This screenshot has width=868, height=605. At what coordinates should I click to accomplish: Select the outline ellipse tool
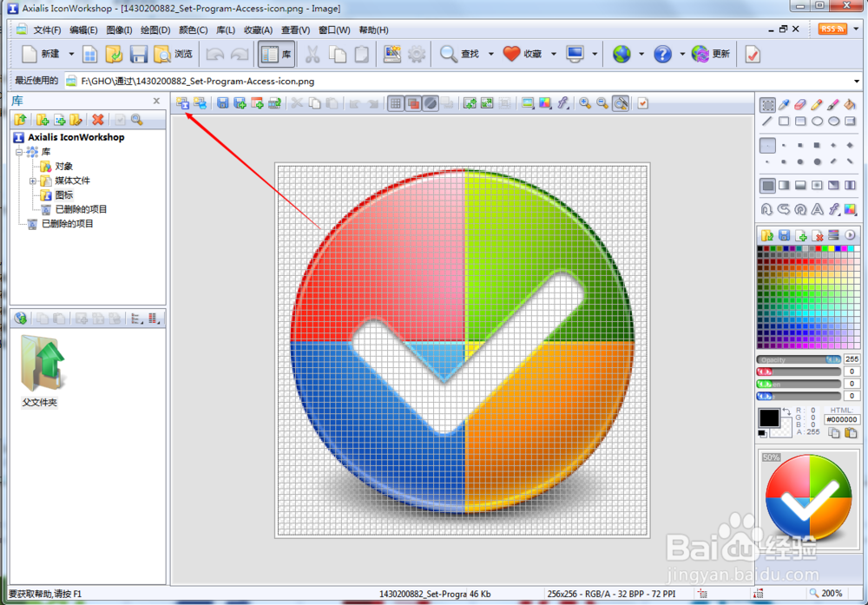point(817,122)
